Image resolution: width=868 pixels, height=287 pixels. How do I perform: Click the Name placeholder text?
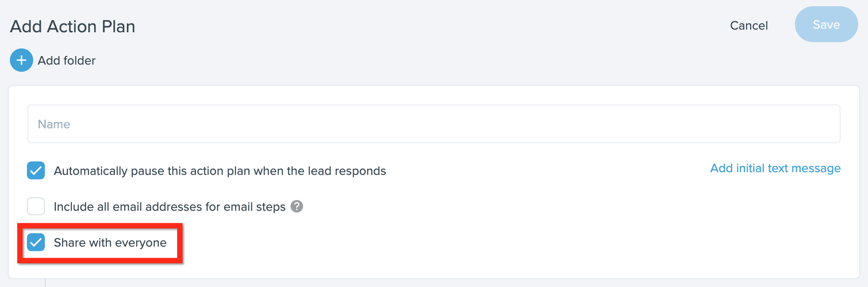click(54, 124)
